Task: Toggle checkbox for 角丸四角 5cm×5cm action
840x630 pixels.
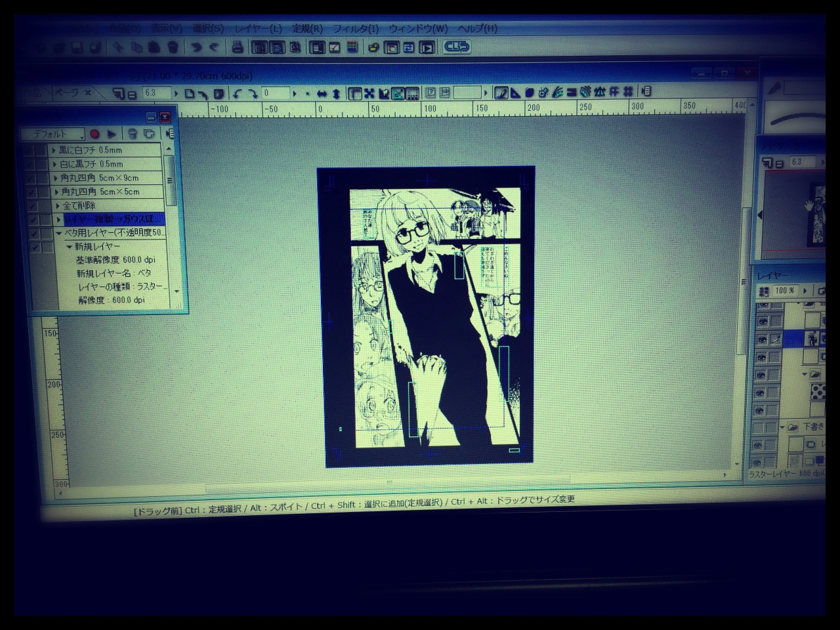Action: 31,192
